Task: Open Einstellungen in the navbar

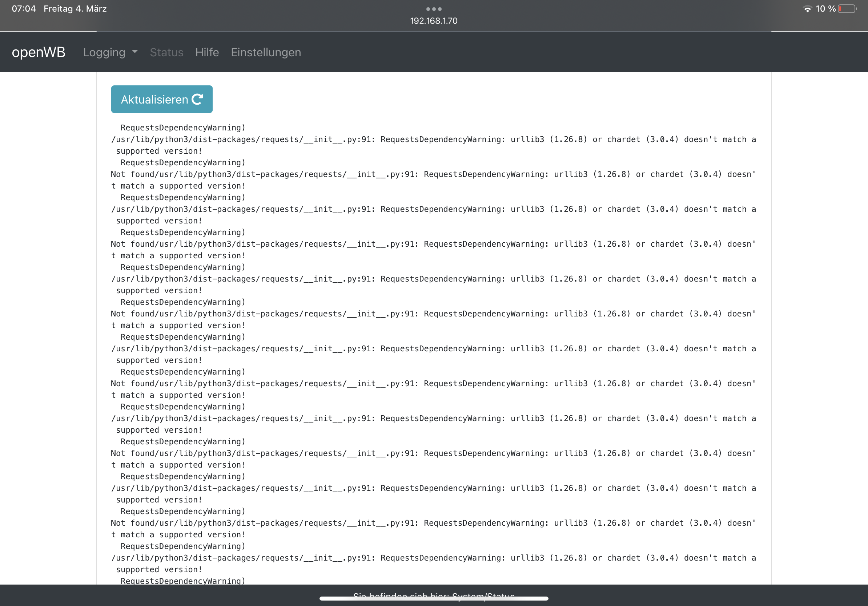Action: (x=266, y=52)
